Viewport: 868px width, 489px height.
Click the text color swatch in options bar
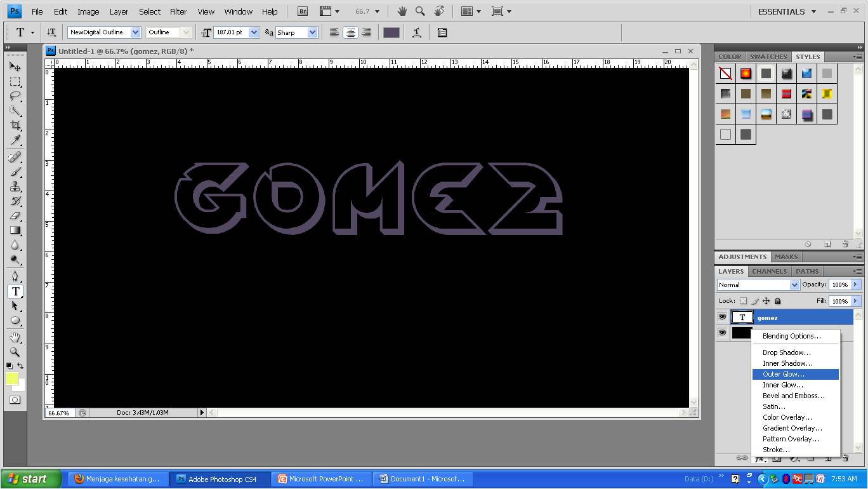click(x=391, y=32)
